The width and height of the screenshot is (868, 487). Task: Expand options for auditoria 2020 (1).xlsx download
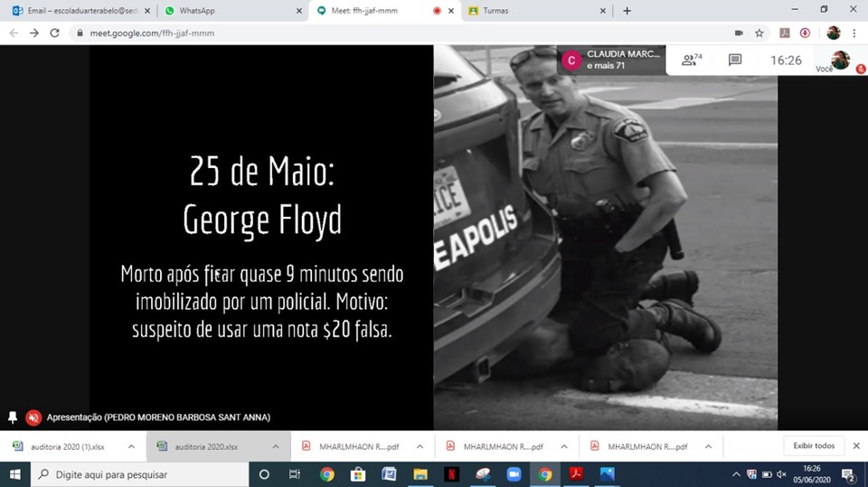click(x=131, y=446)
